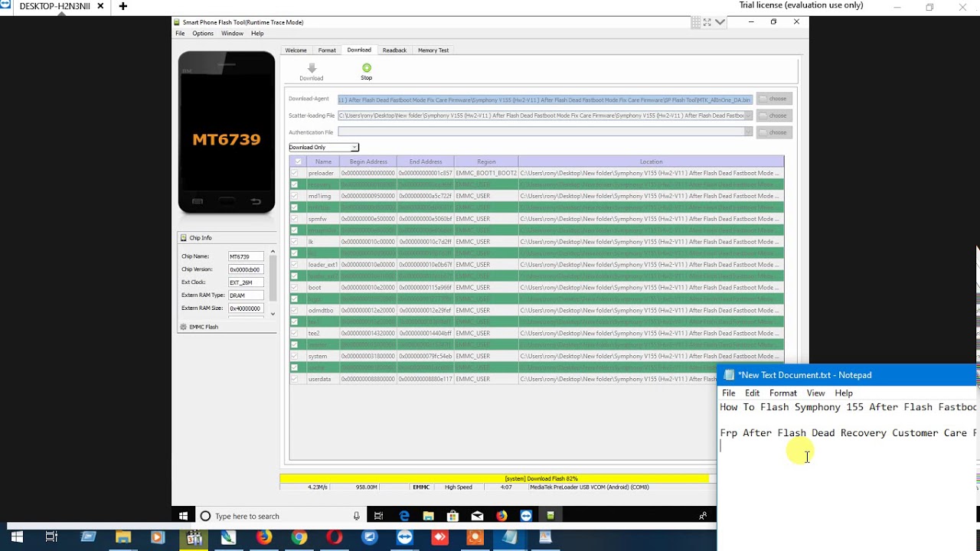Open Task View on outer taskbar
Viewport: 980px width, 551px height.
[51, 537]
